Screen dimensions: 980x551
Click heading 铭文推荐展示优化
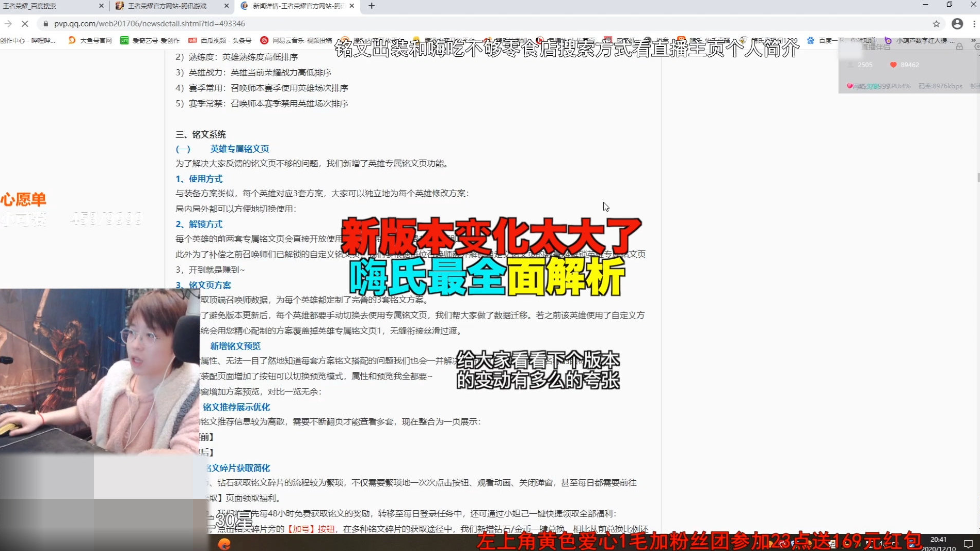(x=236, y=407)
